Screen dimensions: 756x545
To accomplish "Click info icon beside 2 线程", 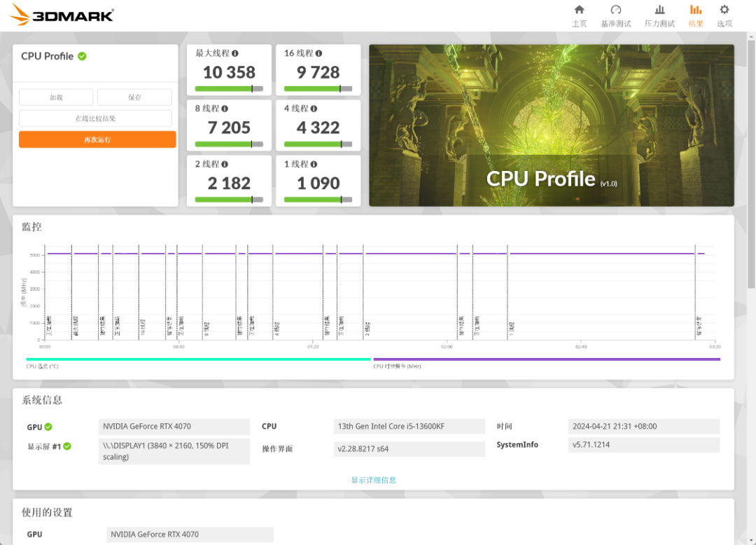I will coord(225,164).
